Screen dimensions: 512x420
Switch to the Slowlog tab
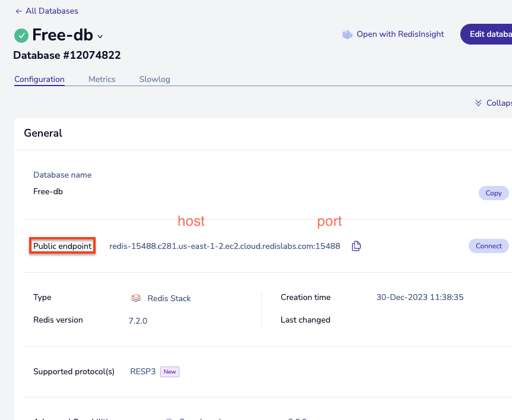[154, 79]
